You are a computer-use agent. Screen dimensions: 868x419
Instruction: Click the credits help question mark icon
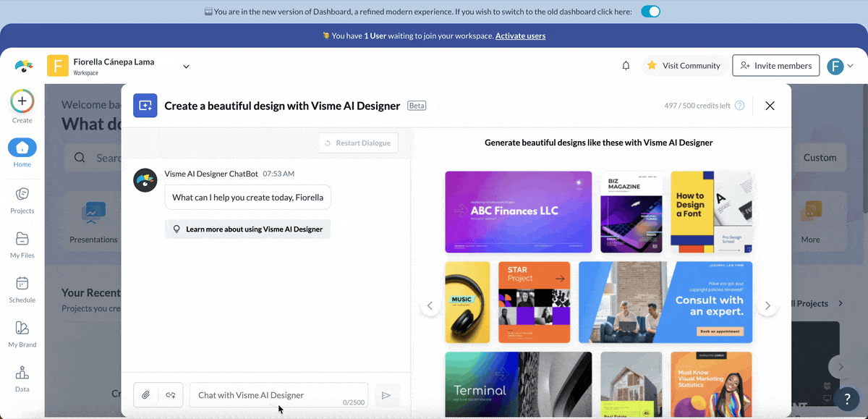(x=739, y=106)
